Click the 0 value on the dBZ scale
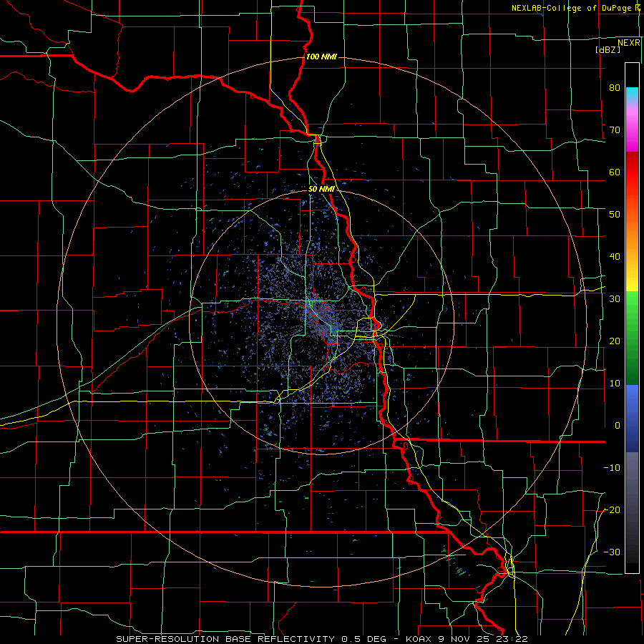644x644 pixels. click(x=618, y=426)
